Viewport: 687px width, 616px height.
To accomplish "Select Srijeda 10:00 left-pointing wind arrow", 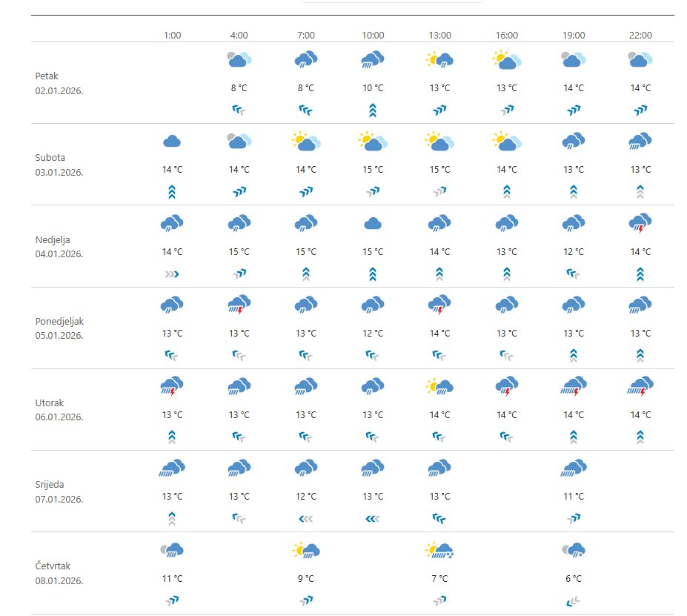I will 373,518.
